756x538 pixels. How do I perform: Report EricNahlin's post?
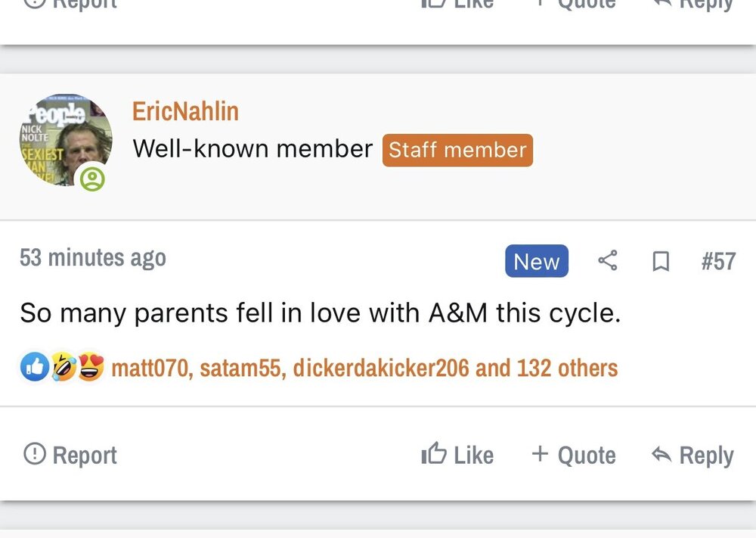70,455
